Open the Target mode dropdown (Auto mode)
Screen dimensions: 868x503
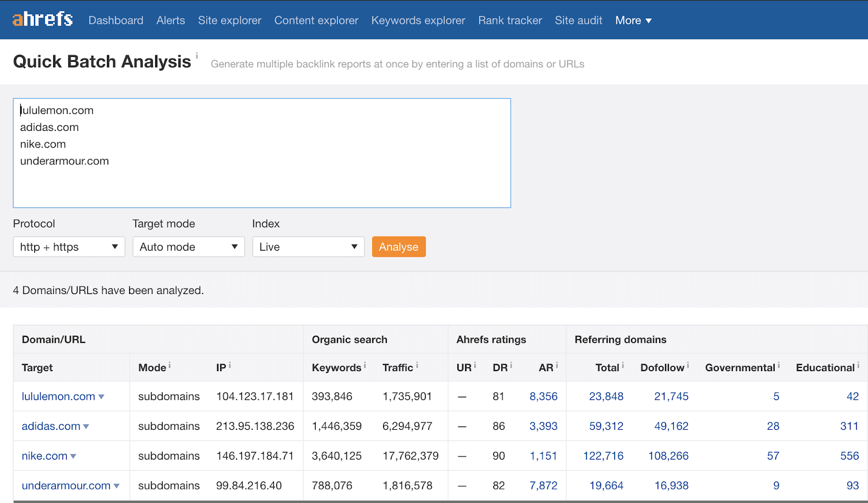[x=189, y=247]
